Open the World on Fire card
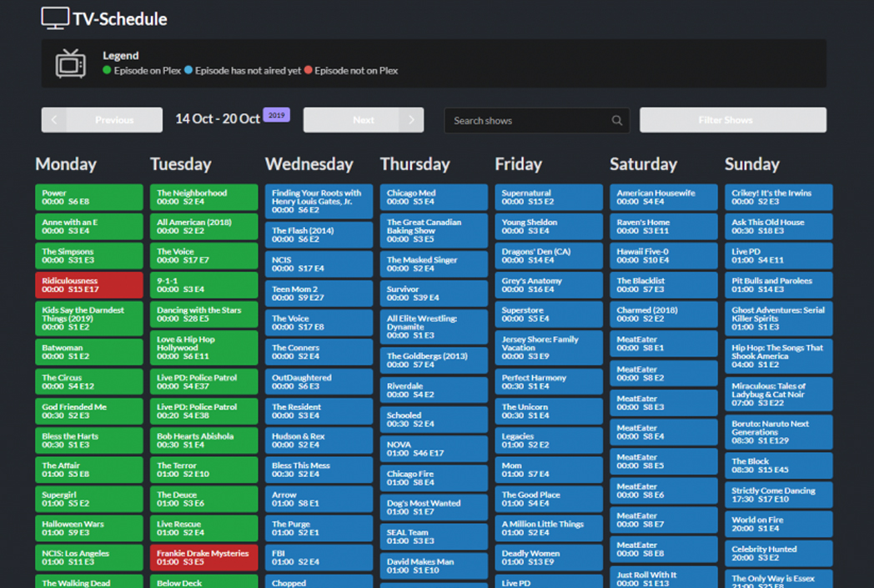This screenshot has height=588, width=874. (x=778, y=524)
